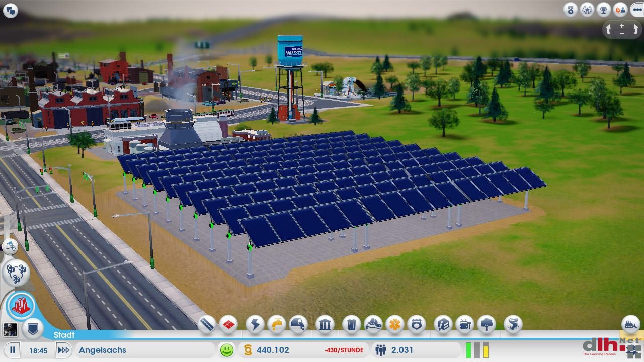The image size is (644, 362).
Task: Open the Power lightning bolt menu
Action: [x=255, y=325]
